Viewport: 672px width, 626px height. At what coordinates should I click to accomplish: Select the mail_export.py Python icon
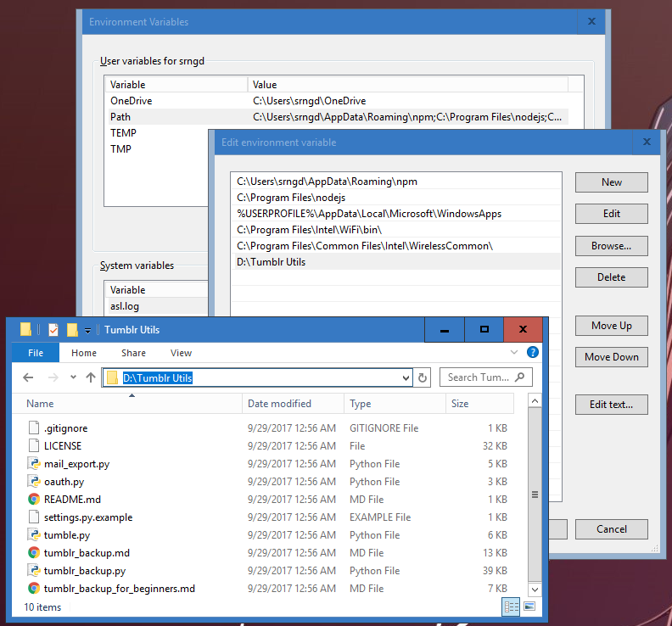point(34,464)
